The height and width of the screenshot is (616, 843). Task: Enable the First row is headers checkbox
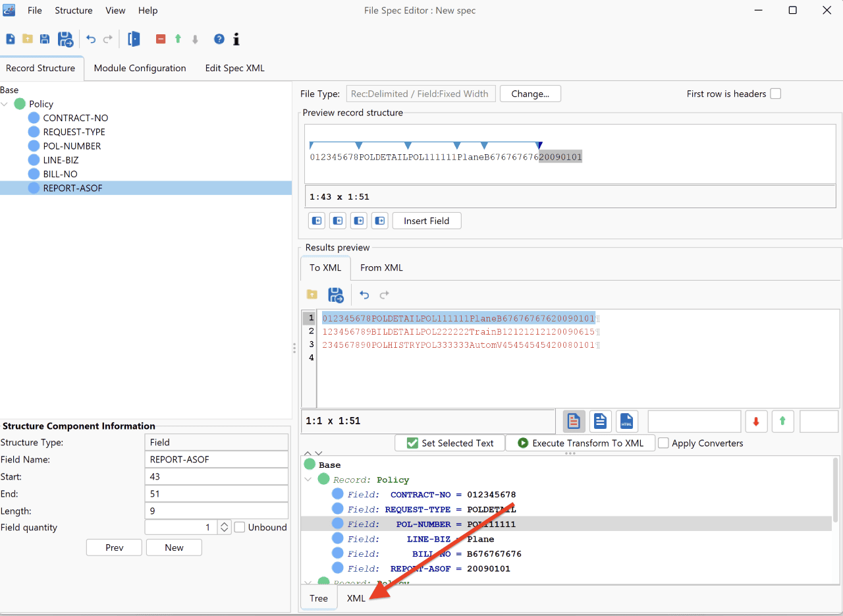(776, 94)
